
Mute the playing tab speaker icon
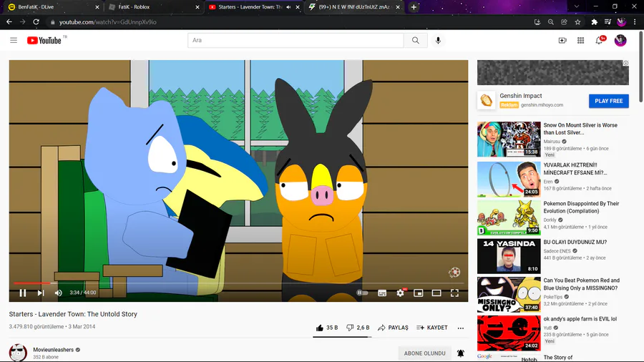point(288,7)
